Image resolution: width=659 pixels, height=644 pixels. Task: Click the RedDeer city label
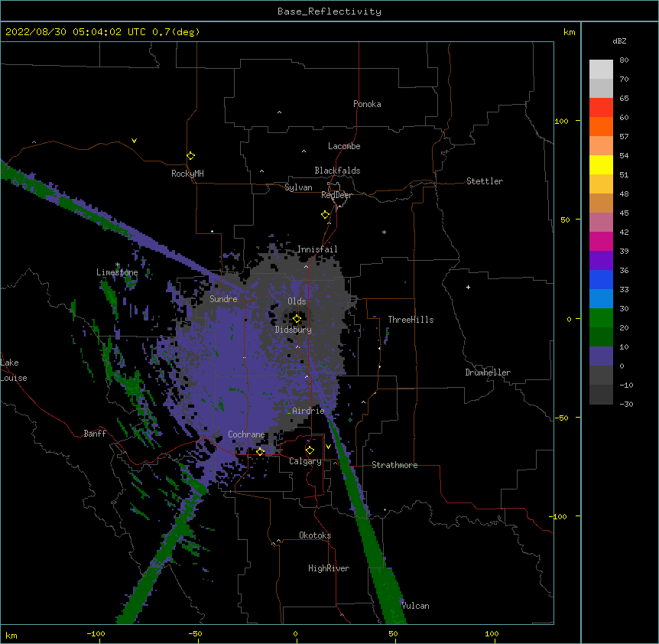336,195
